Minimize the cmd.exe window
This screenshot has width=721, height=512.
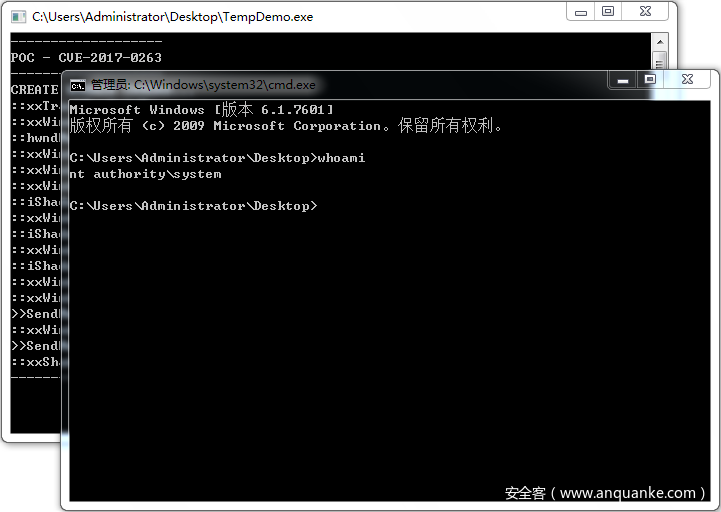click(623, 81)
